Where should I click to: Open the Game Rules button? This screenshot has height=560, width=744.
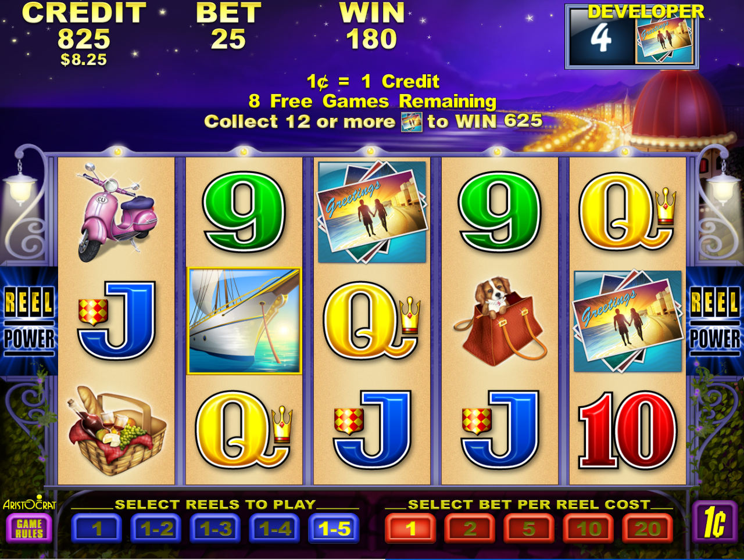(29, 528)
